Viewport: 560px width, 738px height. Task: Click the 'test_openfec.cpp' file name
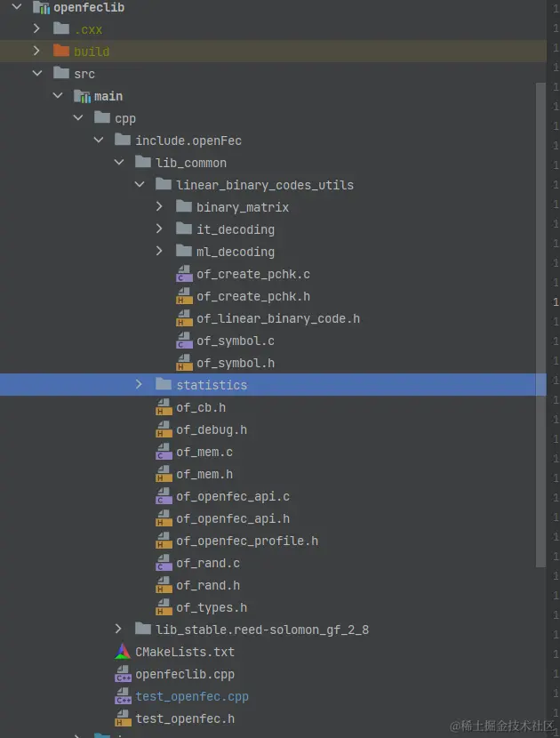[x=191, y=696]
